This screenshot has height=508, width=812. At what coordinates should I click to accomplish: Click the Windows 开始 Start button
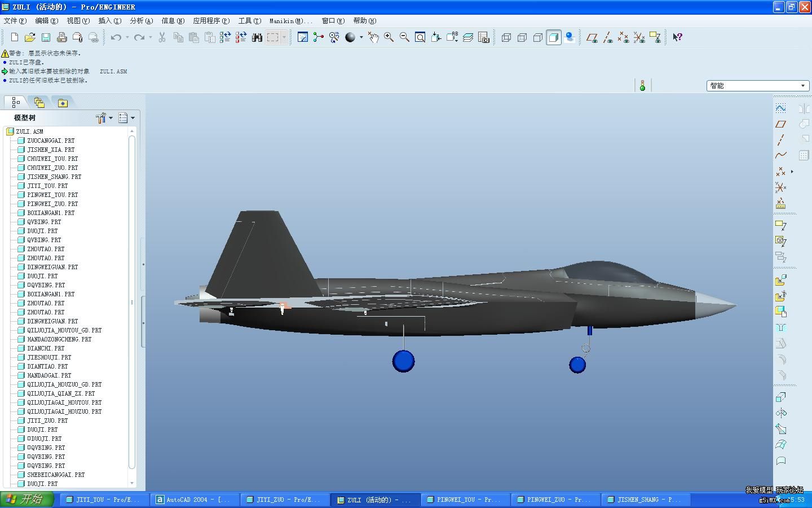click(27, 500)
